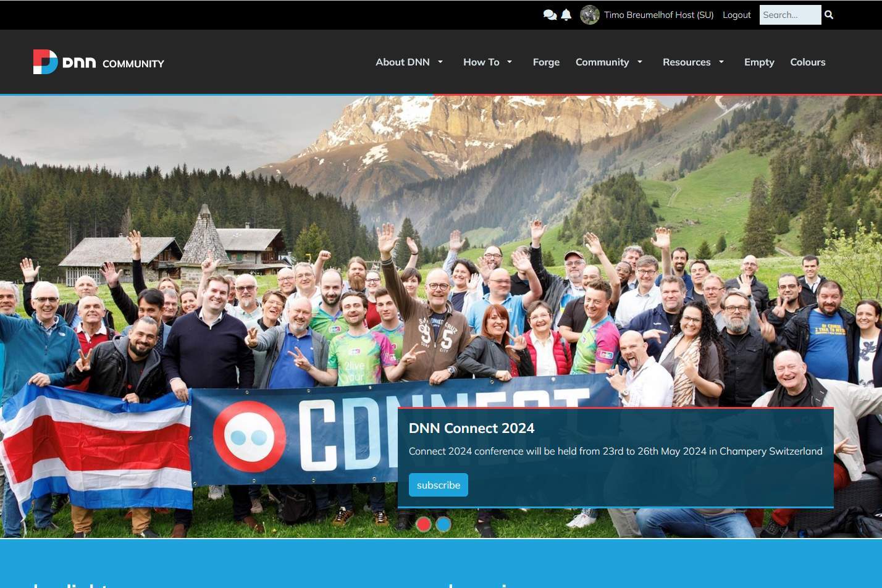Open the messages chat bubbles icon
This screenshot has width=882, height=588.
(550, 15)
